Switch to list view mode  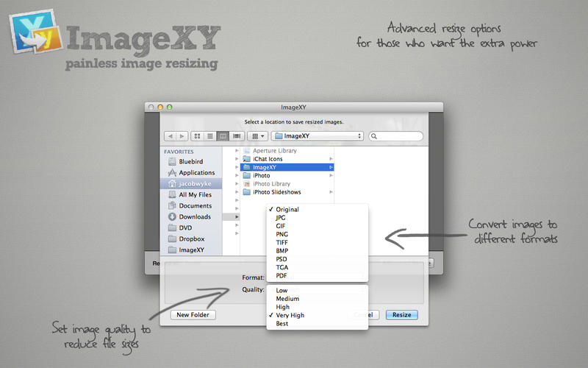pyautogui.click(x=210, y=136)
